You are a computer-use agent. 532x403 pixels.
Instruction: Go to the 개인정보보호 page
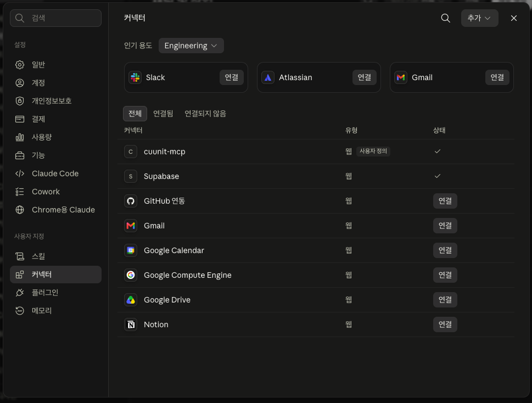[x=55, y=101]
